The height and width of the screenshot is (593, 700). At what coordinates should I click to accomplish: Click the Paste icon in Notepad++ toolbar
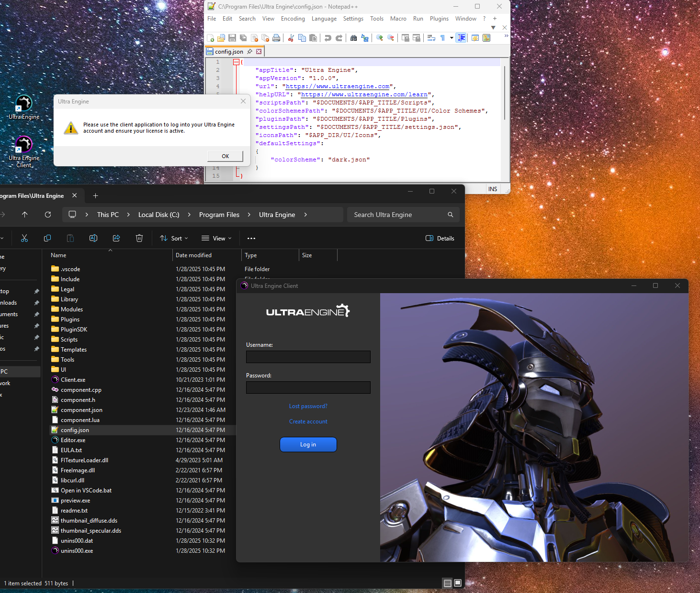pos(313,38)
